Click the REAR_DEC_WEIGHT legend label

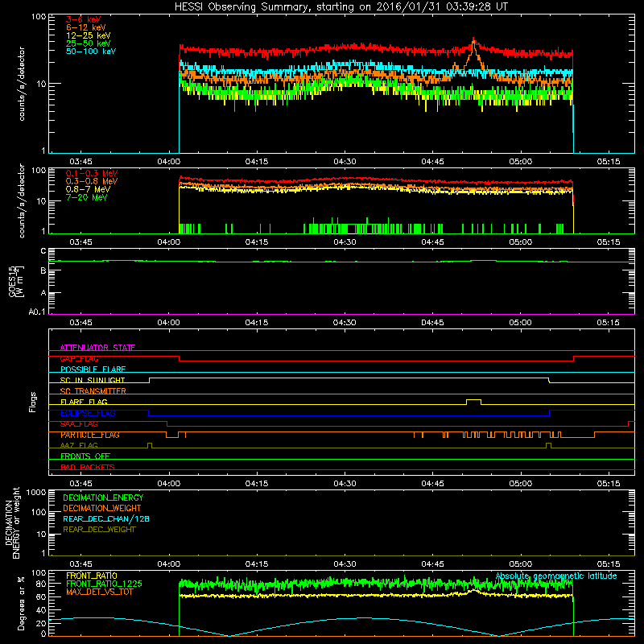(x=99, y=530)
